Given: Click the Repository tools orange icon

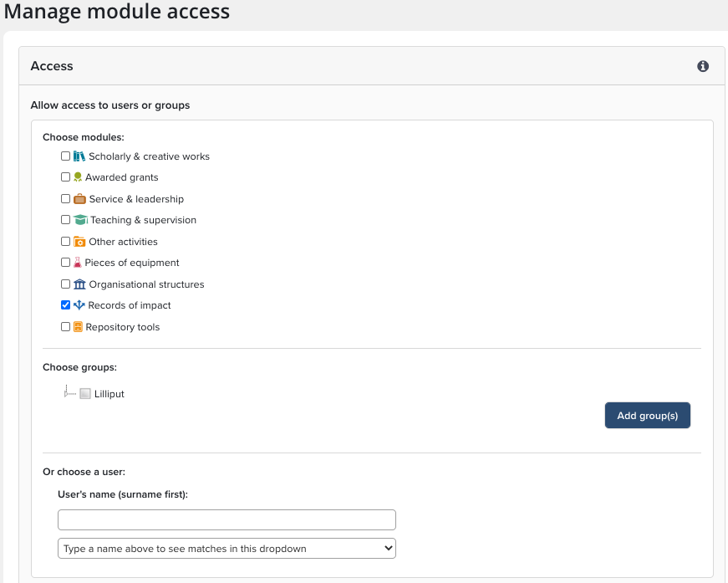Looking at the screenshot, I should coord(78,327).
